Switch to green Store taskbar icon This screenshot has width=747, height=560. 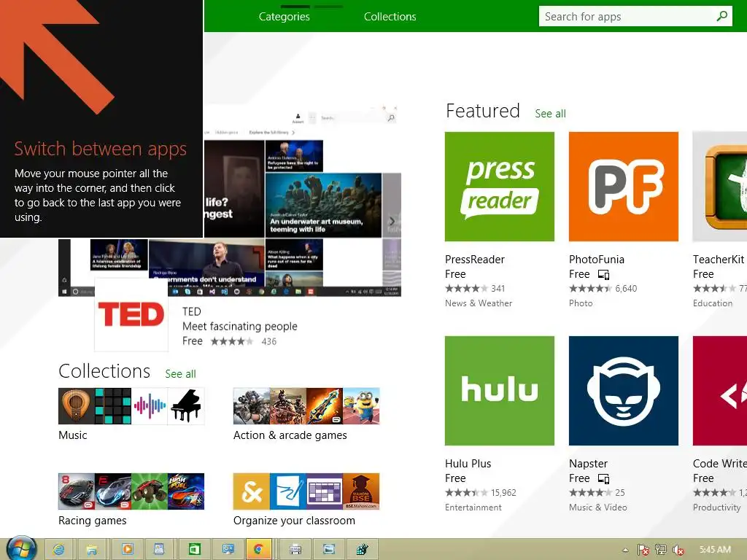pos(194,550)
